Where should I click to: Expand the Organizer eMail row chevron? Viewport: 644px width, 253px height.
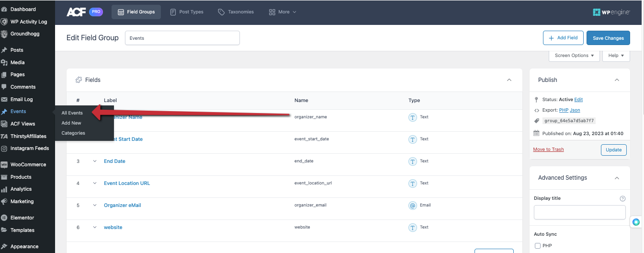click(x=94, y=205)
